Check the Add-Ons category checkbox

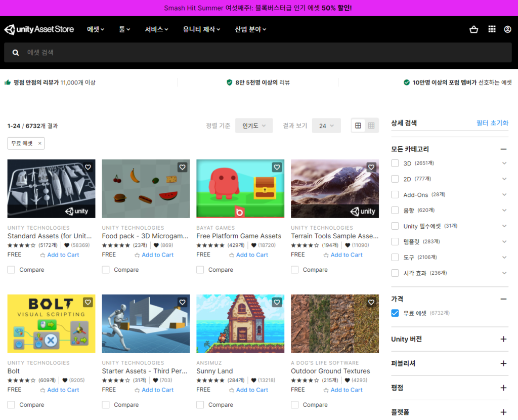coord(395,195)
